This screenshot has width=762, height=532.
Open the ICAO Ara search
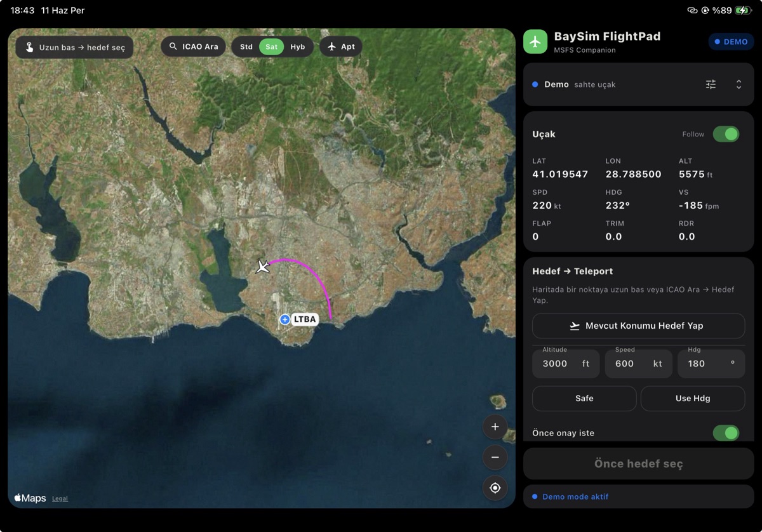[x=193, y=46]
